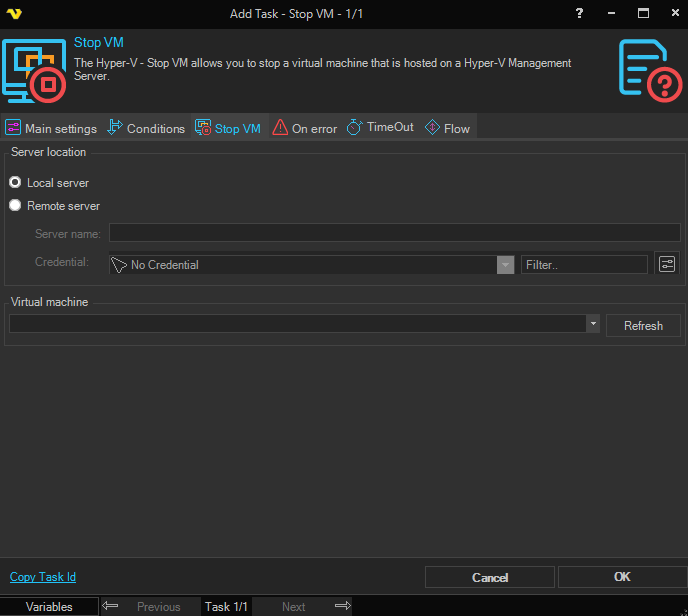Click the VisualCron logo in the title bar

pos(14,13)
